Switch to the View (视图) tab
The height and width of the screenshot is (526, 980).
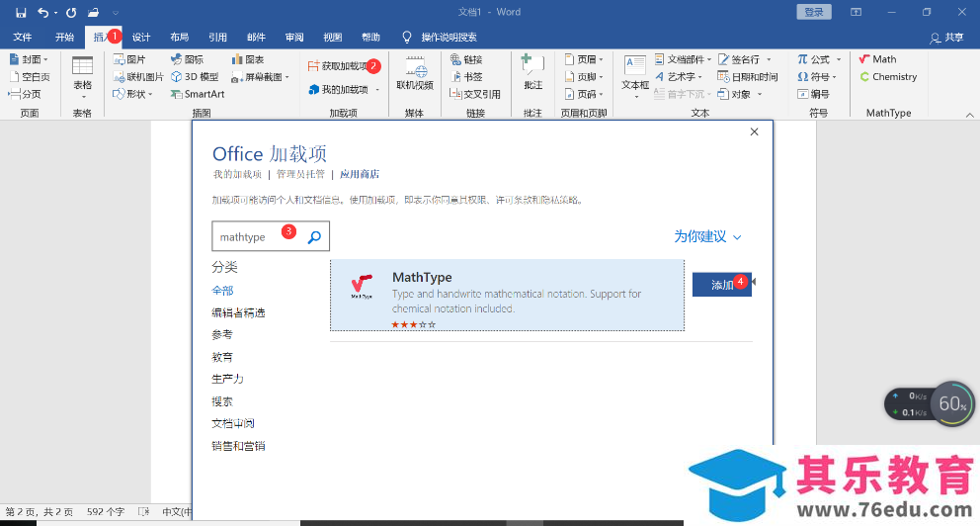click(333, 37)
